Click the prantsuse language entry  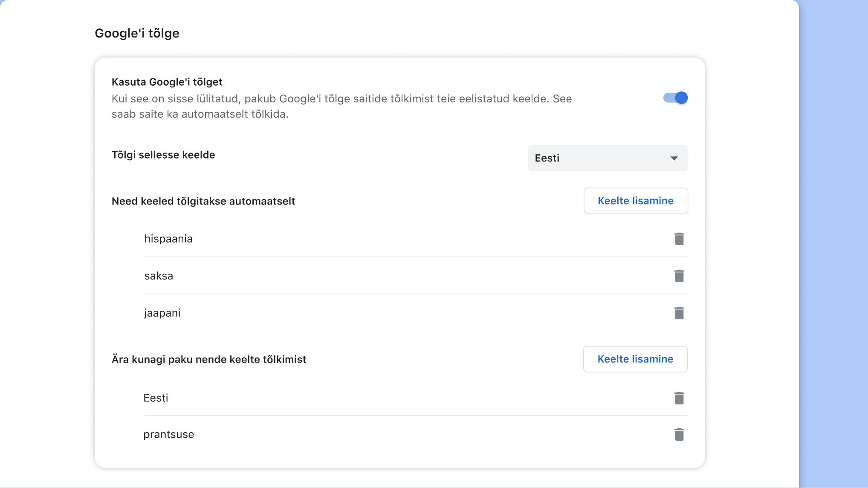click(169, 434)
